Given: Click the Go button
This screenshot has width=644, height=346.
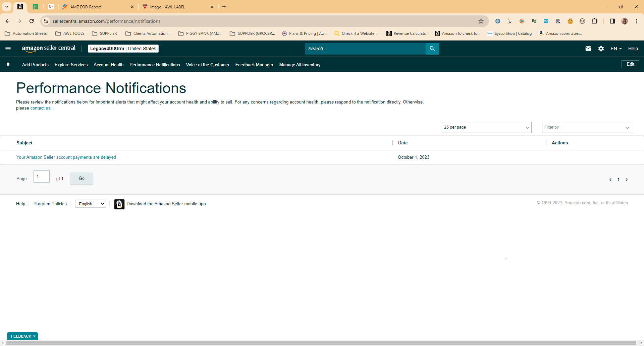Looking at the screenshot, I should (82, 179).
